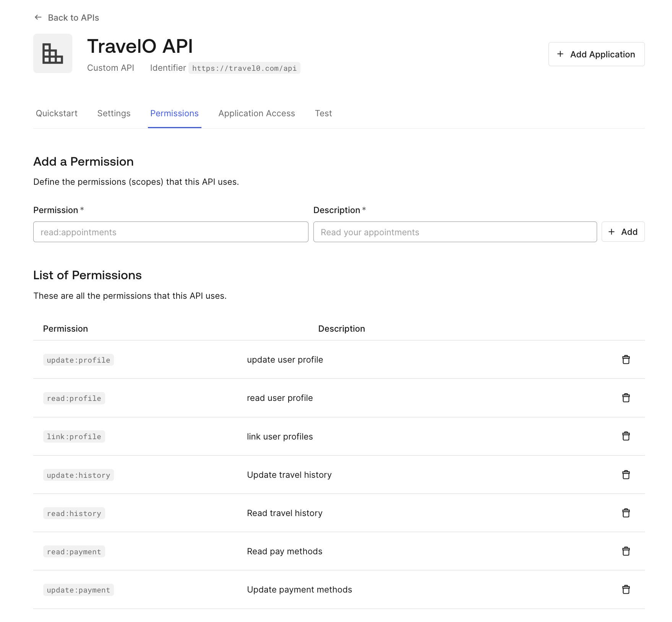Viewport: 672px width, 622px height.
Task: Click the Custom API label
Action: tap(110, 68)
